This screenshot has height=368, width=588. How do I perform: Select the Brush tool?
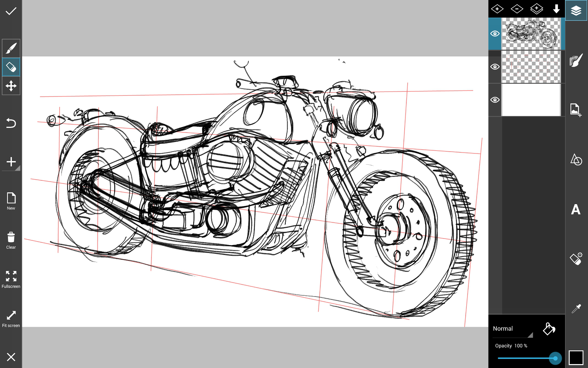pos(11,48)
